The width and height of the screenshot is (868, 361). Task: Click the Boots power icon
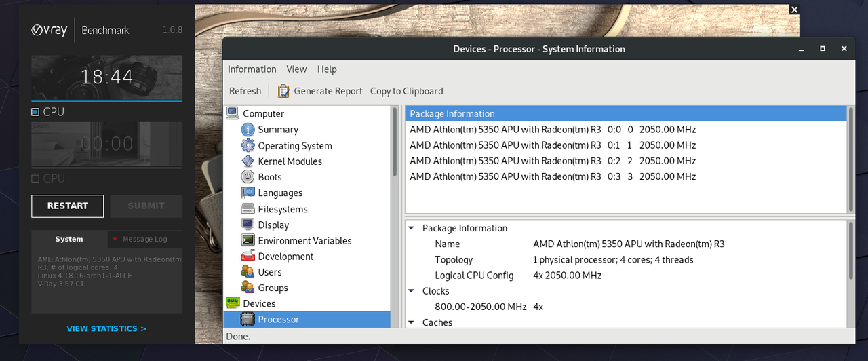click(x=248, y=176)
